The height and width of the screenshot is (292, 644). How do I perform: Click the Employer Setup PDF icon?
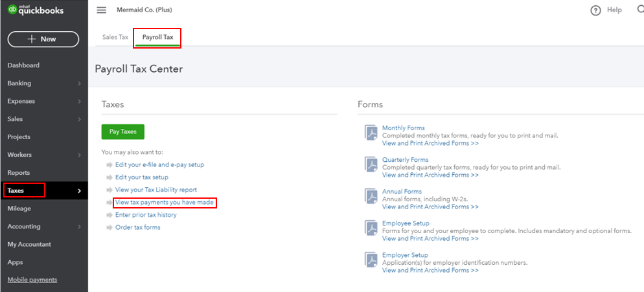point(371,260)
